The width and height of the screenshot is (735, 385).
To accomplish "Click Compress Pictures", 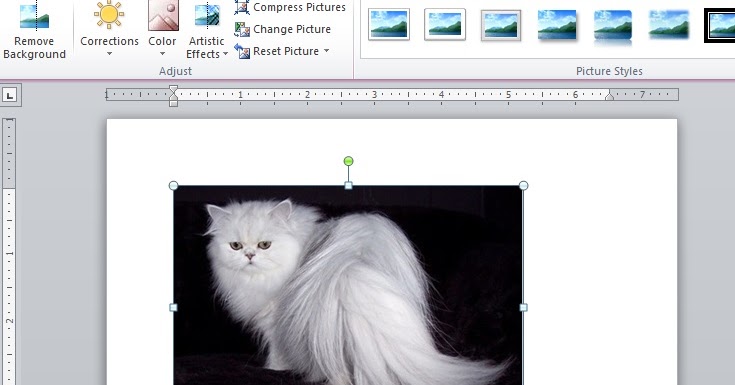I will [x=290, y=7].
